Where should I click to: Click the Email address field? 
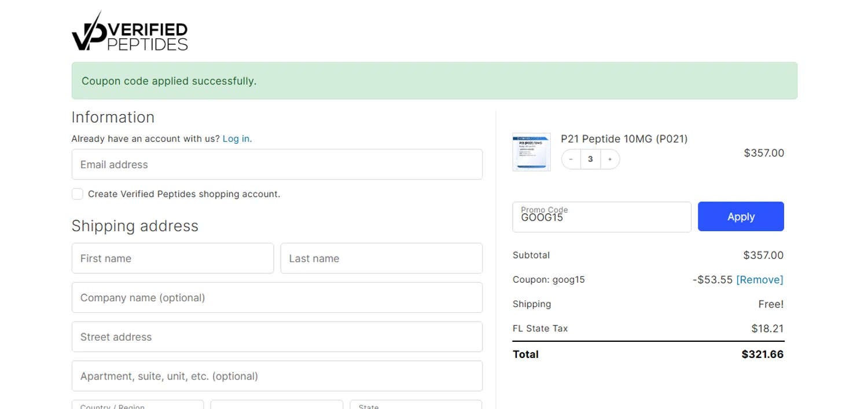(x=277, y=165)
